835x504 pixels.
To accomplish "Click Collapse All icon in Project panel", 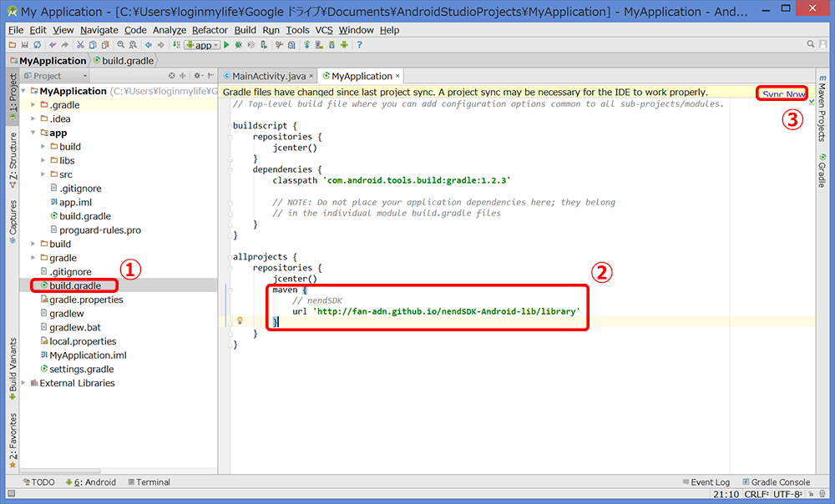I will point(182,76).
